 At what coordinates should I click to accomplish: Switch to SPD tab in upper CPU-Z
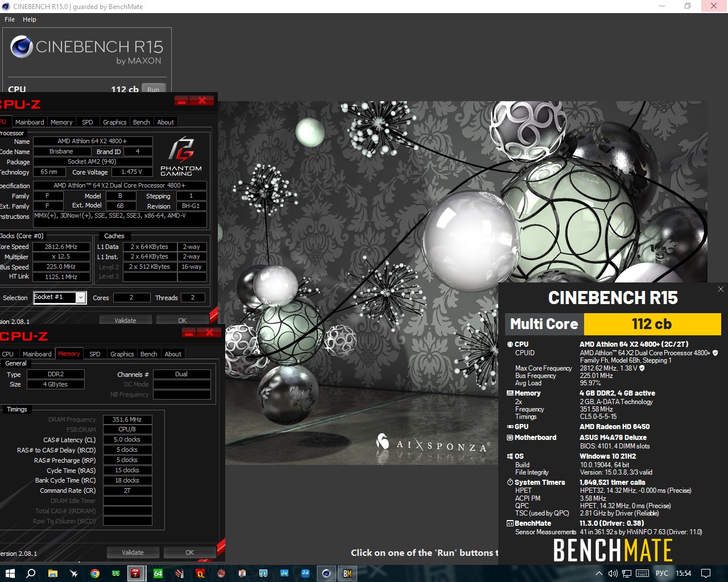tap(88, 122)
